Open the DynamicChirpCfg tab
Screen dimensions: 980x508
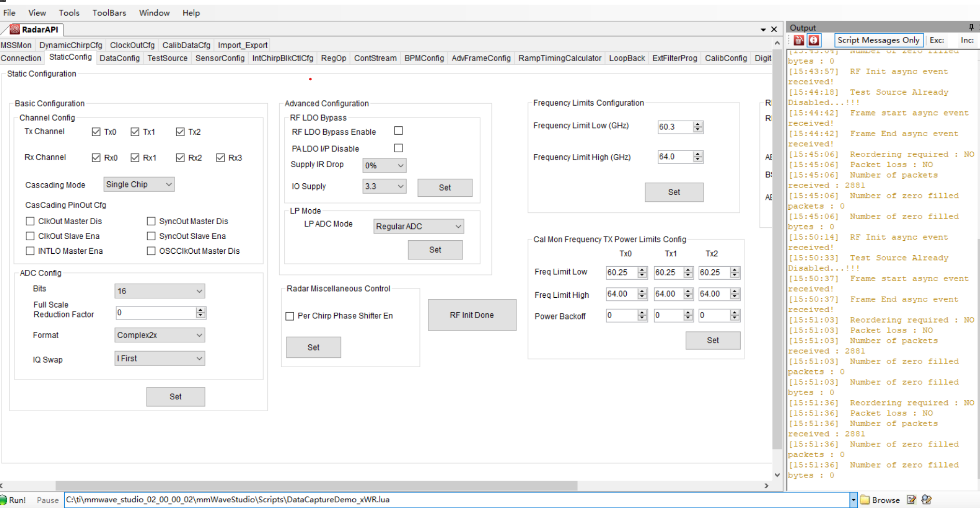pyautogui.click(x=71, y=45)
